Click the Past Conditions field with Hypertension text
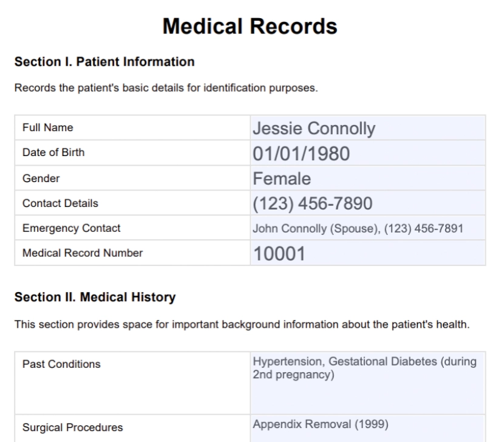The image size is (504, 442). 368,383
